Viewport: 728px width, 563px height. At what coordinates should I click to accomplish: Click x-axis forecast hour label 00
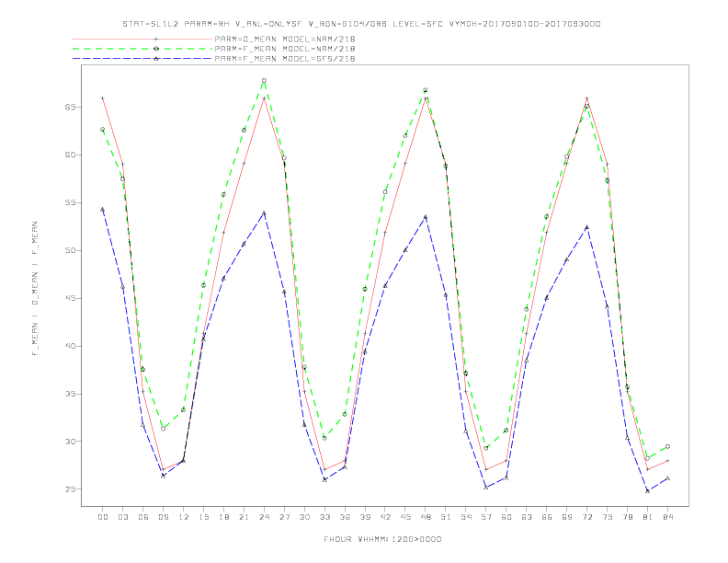pyautogui.click(x=103, y=517)
